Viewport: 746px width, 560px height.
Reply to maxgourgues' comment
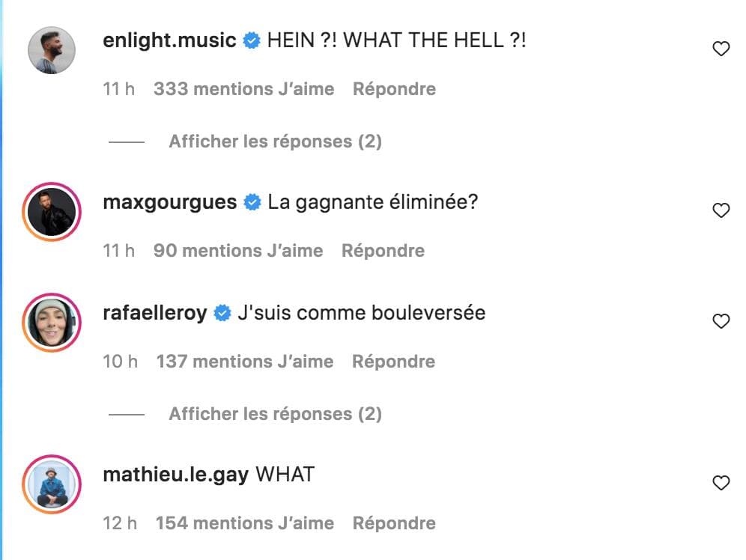(383, 251)
